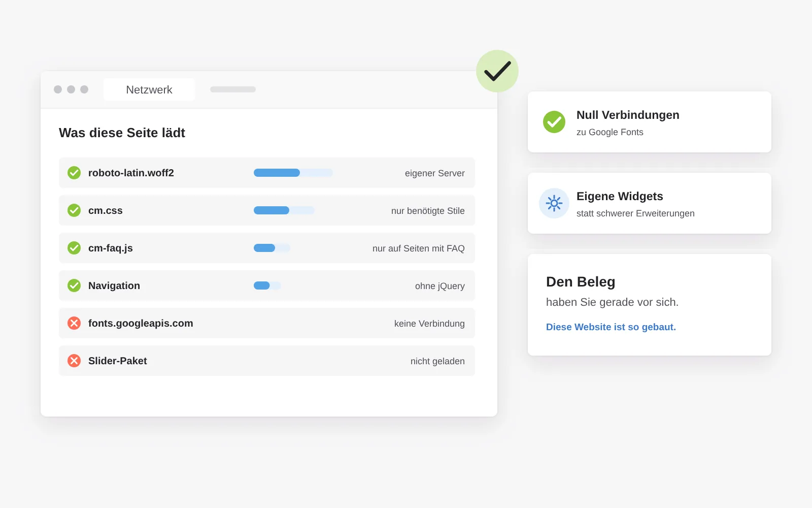Click the "Den Beleg" heading
Viewport: 812px width, 508px height.
[581, 281]
